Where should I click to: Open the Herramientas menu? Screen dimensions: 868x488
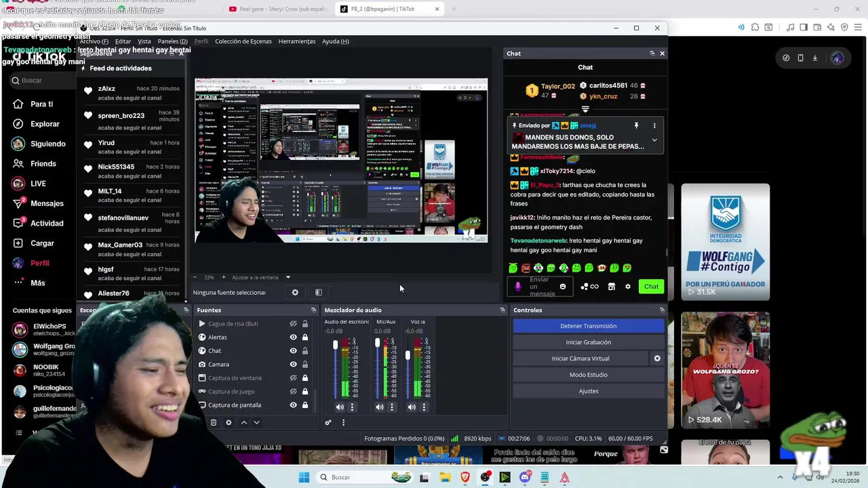[297, 41]
